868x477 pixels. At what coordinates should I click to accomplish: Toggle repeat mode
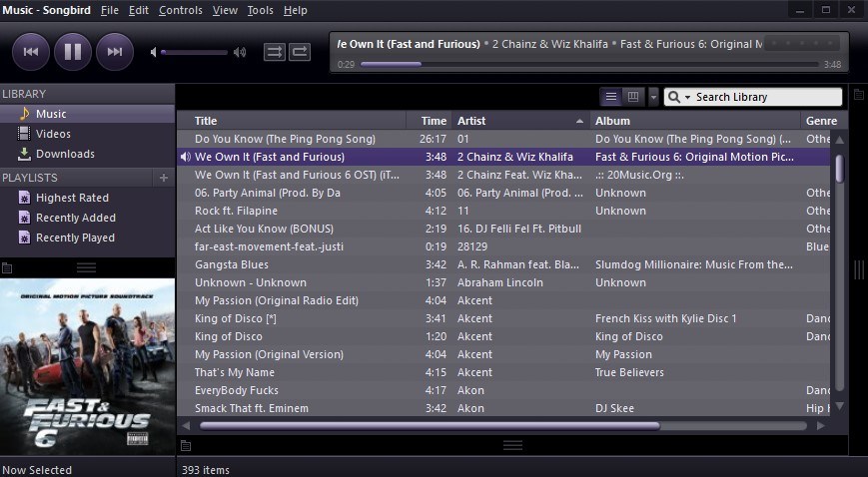click(300, 52)
